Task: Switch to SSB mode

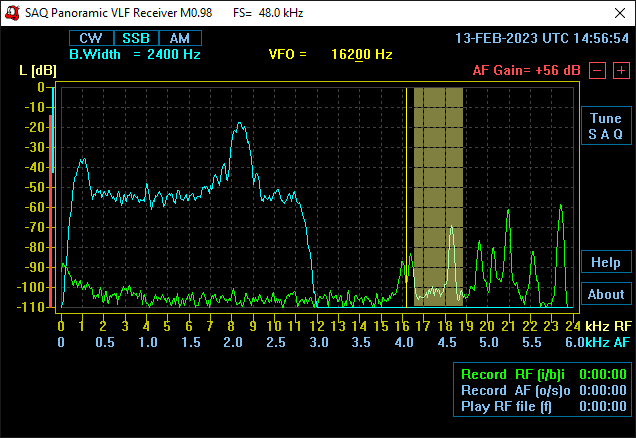Action: tap(136, 38)
